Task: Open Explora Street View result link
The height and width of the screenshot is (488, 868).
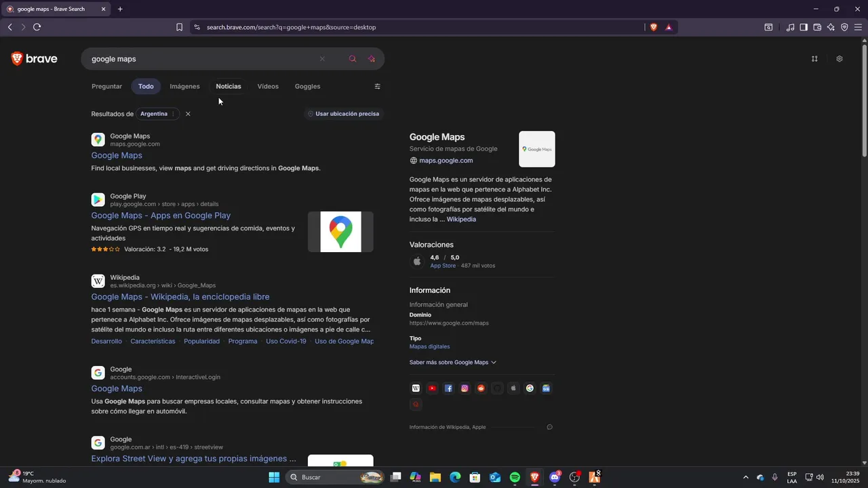Action: (194, 459)
